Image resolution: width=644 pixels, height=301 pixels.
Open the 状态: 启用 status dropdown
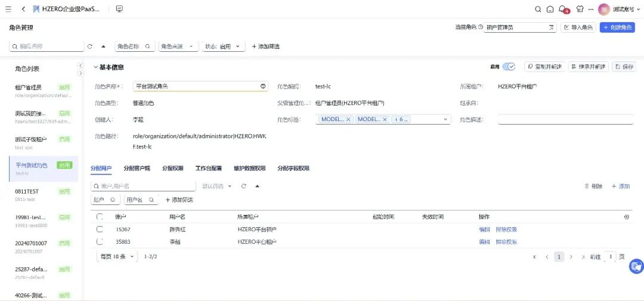[x=224, y=46]
